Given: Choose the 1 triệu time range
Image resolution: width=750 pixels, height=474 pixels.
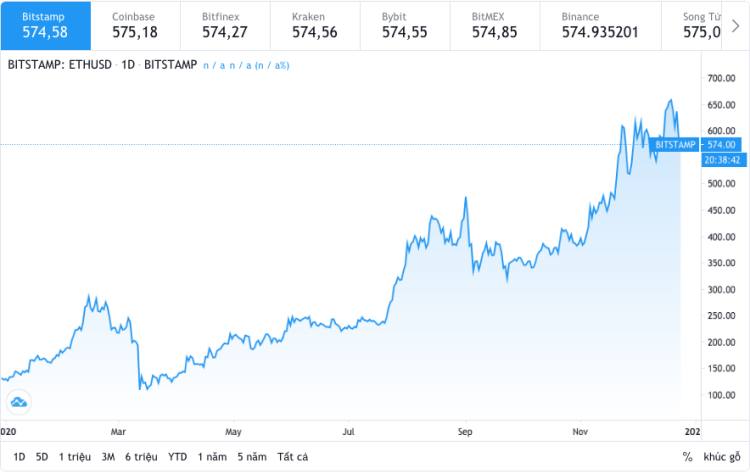Looking at the screenshot, I should 74,456.
